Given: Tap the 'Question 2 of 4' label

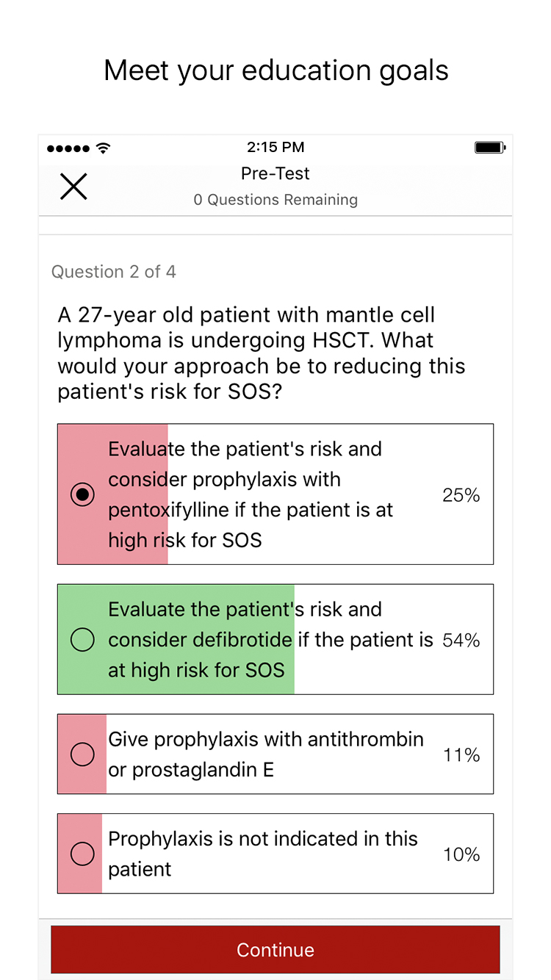Looking at the screenshot, I should pyautogui.click(x=114, y=272).
